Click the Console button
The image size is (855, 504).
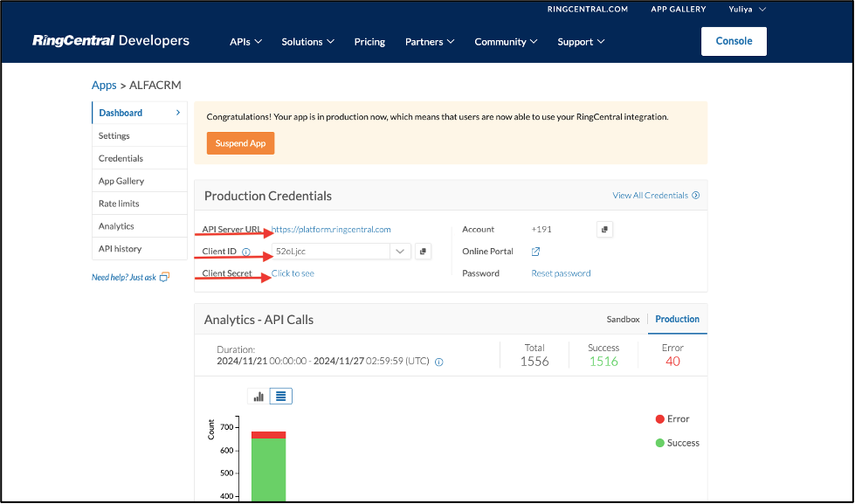click(734, 41)
